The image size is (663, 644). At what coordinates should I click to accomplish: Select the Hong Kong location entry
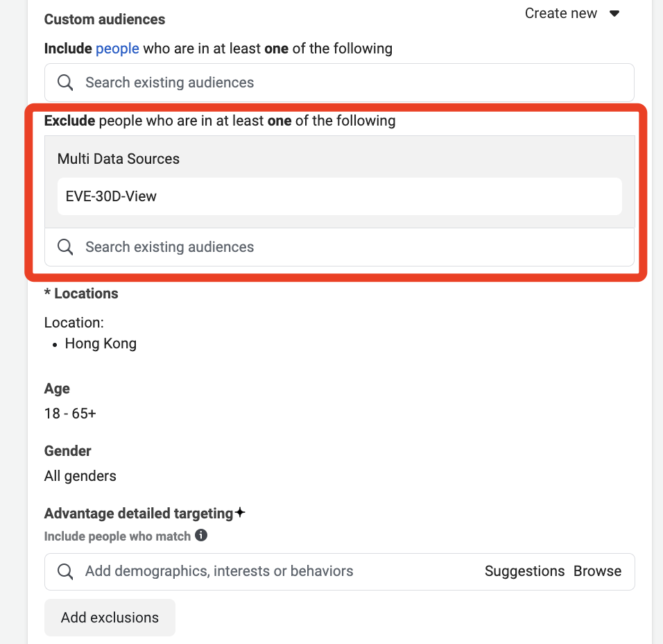point(101,344)
